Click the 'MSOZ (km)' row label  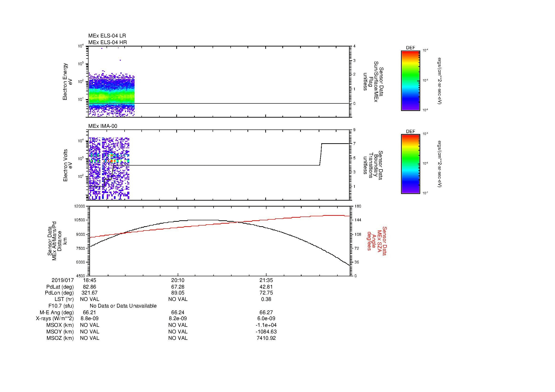pyautogui.click(x=60, y=338)
